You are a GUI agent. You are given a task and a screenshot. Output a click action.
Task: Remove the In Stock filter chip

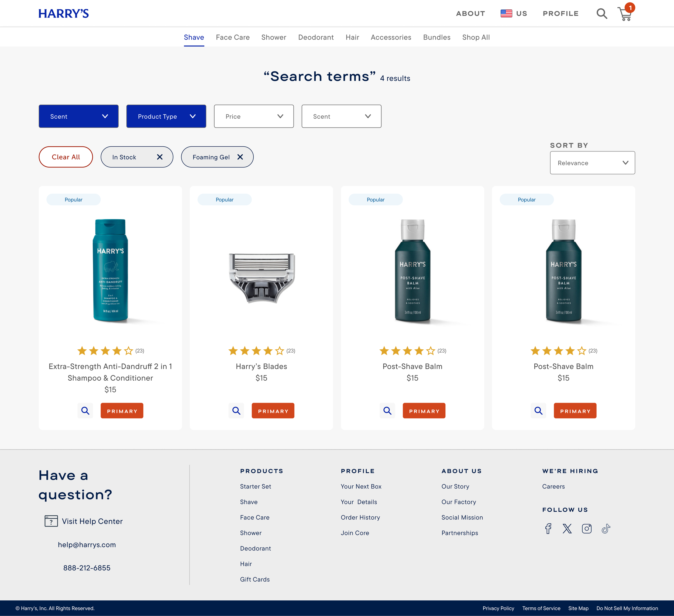click(160, 157)
